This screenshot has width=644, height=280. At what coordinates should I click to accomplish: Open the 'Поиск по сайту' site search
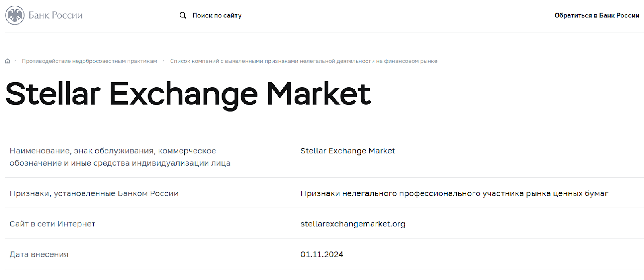point(217,15)
